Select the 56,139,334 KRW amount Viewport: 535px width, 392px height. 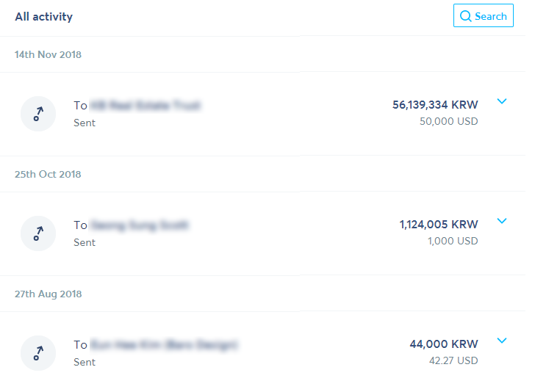pyautogui.click(x=435, y=105)
